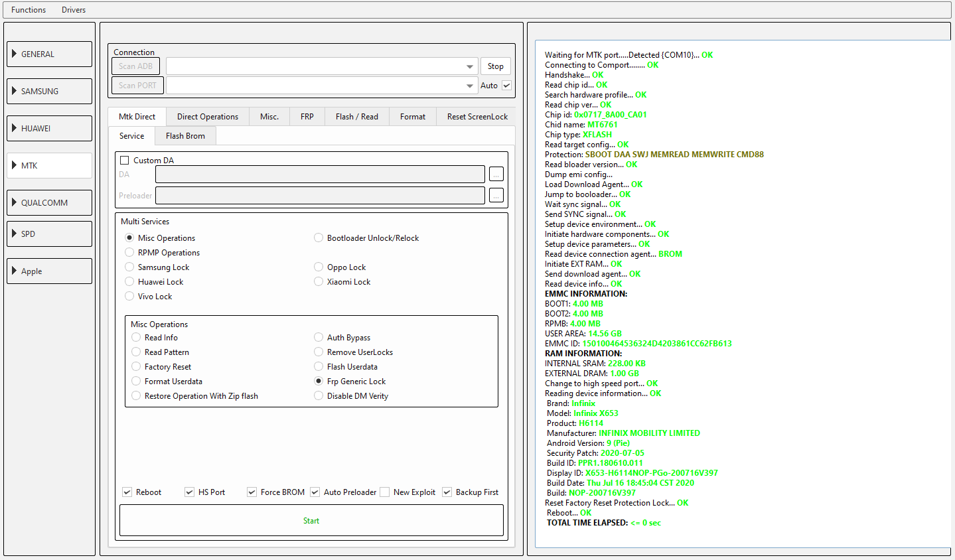Open the Reset ScreenLock tab
Image resolution: width=955 pixels, height=560 pixels.
477,117
